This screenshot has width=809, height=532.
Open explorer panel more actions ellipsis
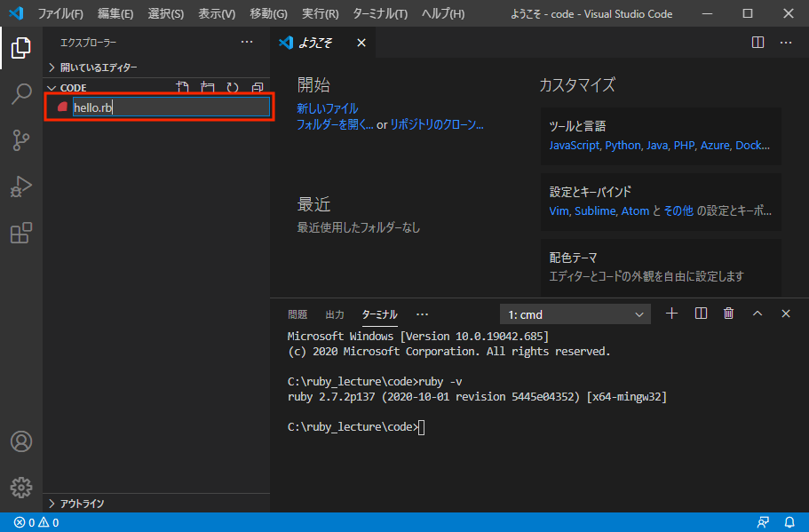247,43
